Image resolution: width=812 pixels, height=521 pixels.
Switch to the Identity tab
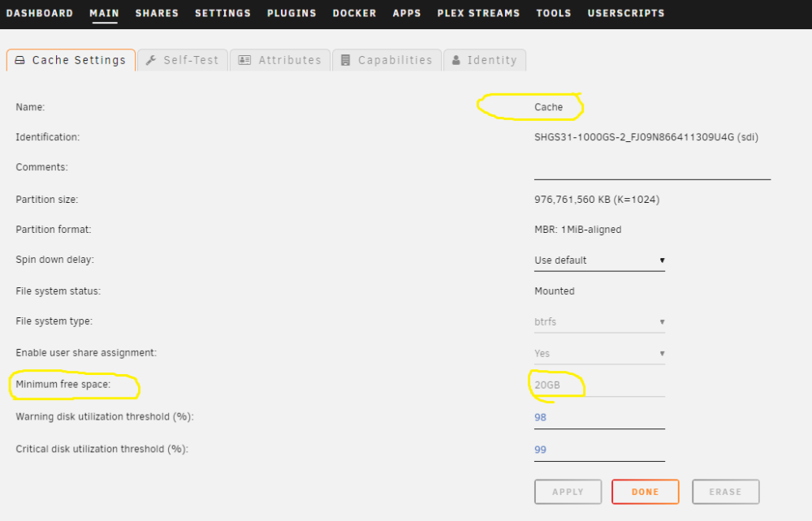point(485,60)
